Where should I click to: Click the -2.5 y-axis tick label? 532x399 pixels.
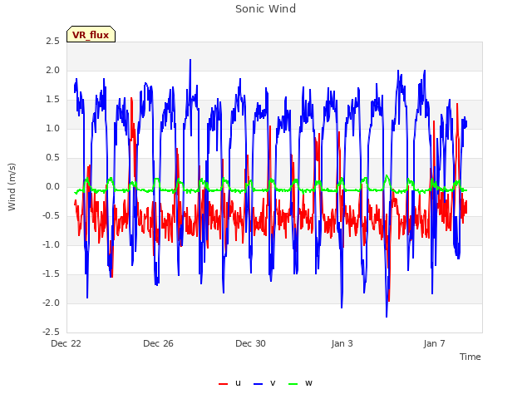click(x=52, y=332)
